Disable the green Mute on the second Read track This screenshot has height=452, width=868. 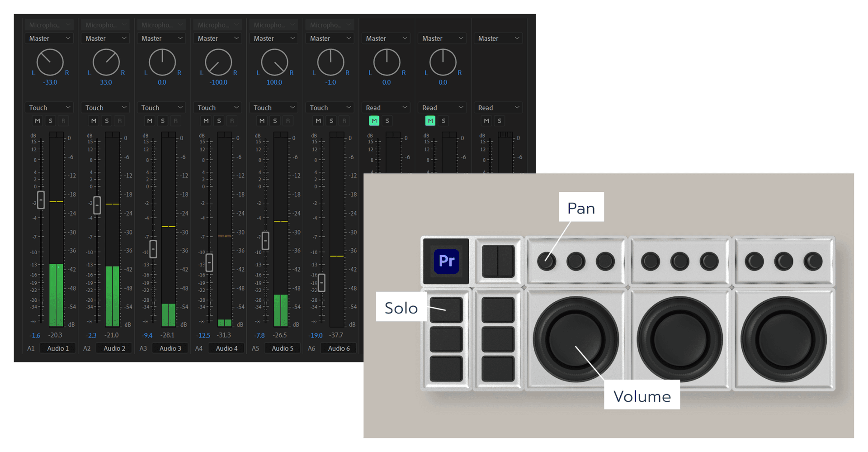[430, 120]
